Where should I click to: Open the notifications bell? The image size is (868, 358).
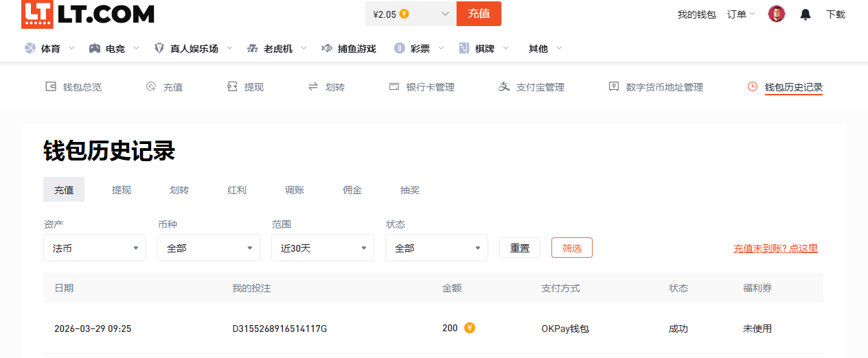pos(806,14)
